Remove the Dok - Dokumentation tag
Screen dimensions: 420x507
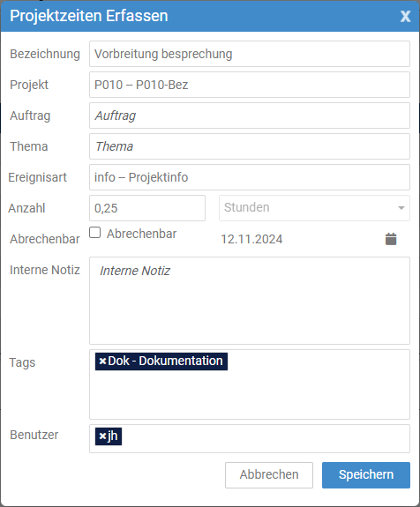click(x=102, y=362)
